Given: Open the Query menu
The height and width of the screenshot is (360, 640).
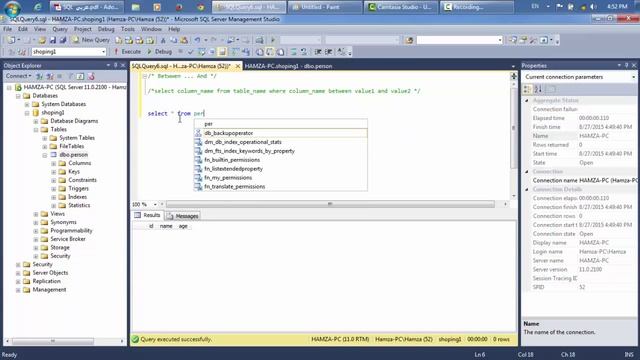Looking at the screenshot, I should pos(60,29).
